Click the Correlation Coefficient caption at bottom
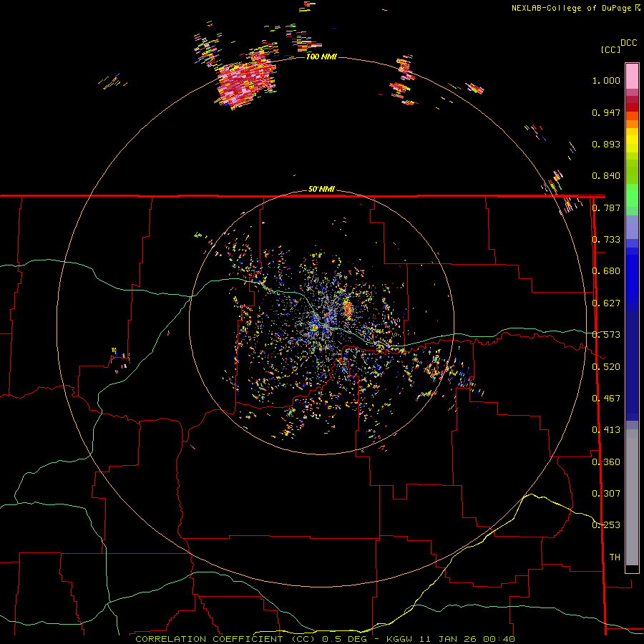This screenshot has width=644, height=644. tap(325, 639)
